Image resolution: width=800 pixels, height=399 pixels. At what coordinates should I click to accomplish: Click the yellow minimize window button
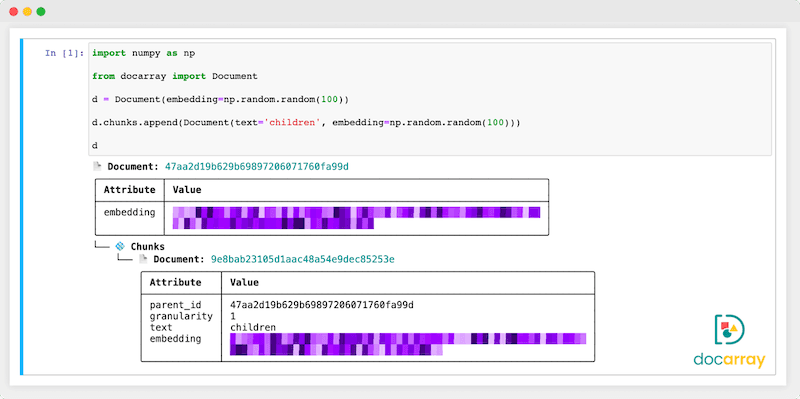(x=27, y=12)
